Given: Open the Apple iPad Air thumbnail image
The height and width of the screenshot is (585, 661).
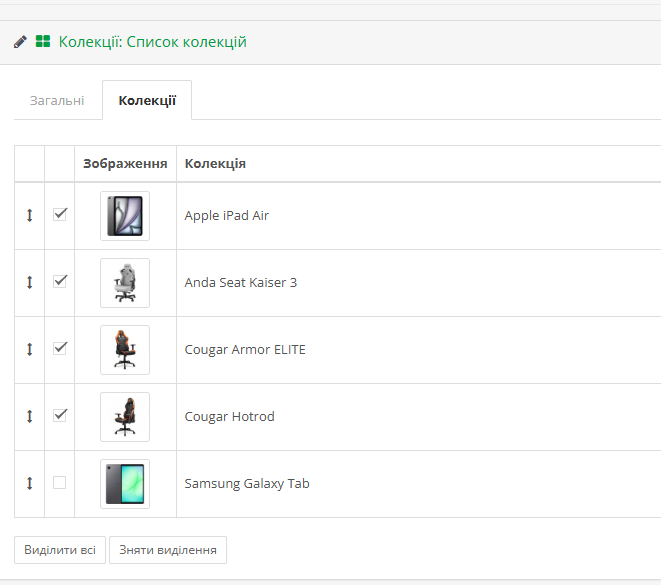Looking at the screenshot, I should [x=125, y=216].
